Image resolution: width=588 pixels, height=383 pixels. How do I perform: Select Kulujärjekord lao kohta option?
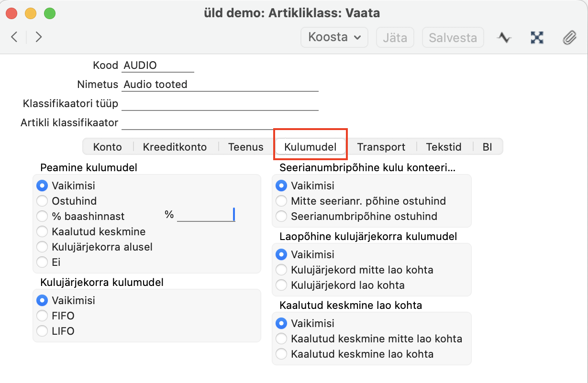coord(282,285)
